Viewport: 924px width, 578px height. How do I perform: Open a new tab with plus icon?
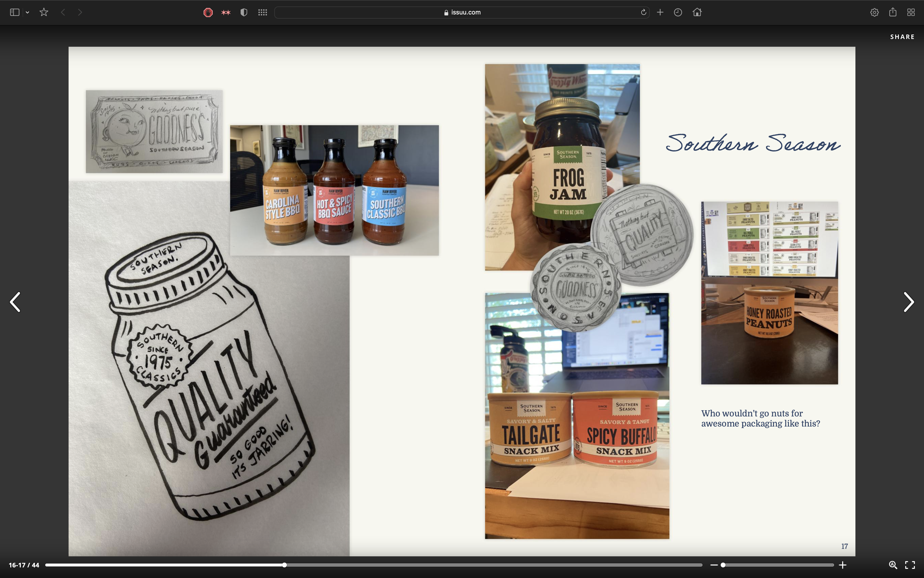[x=660, y=12]
